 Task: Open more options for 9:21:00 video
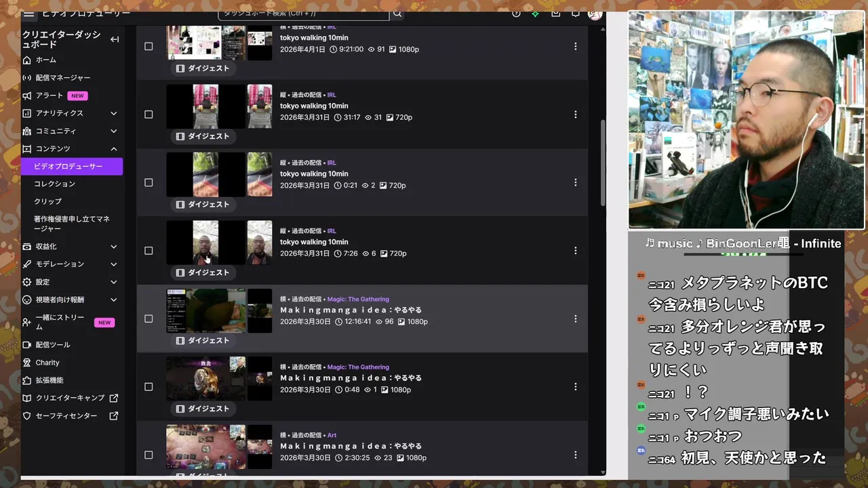click(575, 46)
